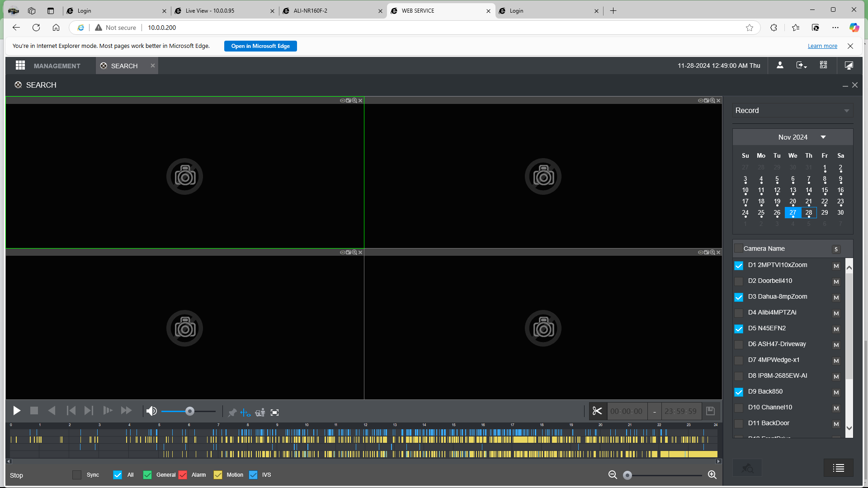Close the SEARCH tab
Viewport: 868px width, 488px height.
pos(153,66)
